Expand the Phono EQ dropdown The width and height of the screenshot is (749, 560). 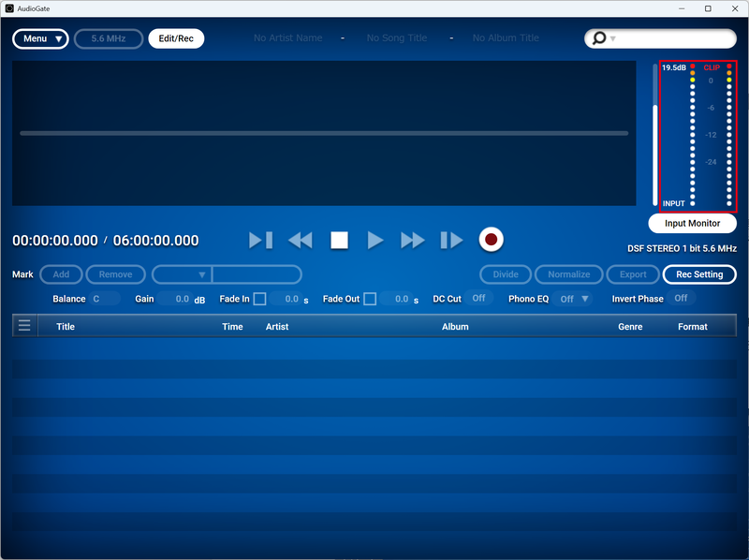573,299
